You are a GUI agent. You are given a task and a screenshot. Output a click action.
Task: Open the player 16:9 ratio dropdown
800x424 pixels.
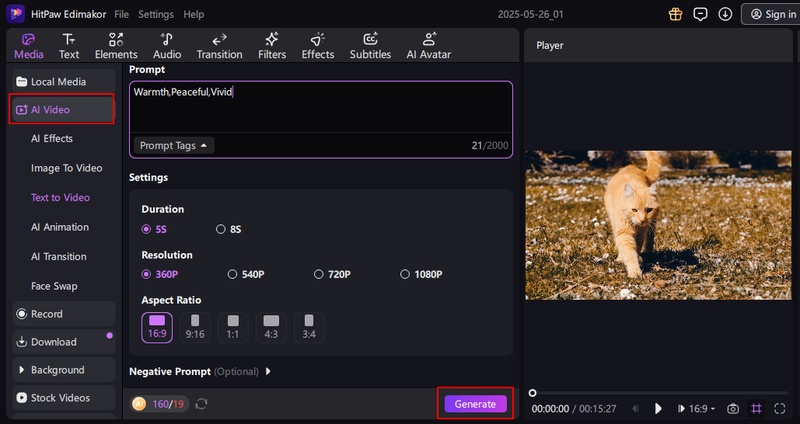[x=703, y=409]
